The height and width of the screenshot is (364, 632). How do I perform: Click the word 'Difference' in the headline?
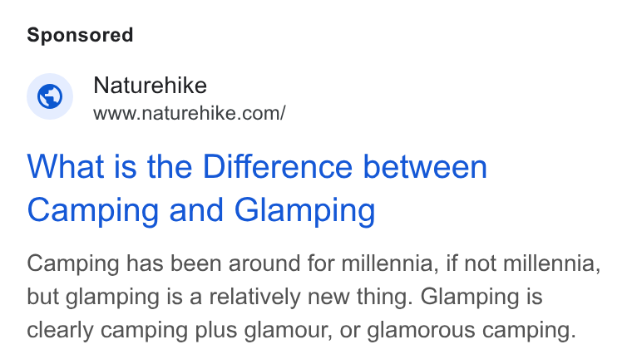(277, 166)
